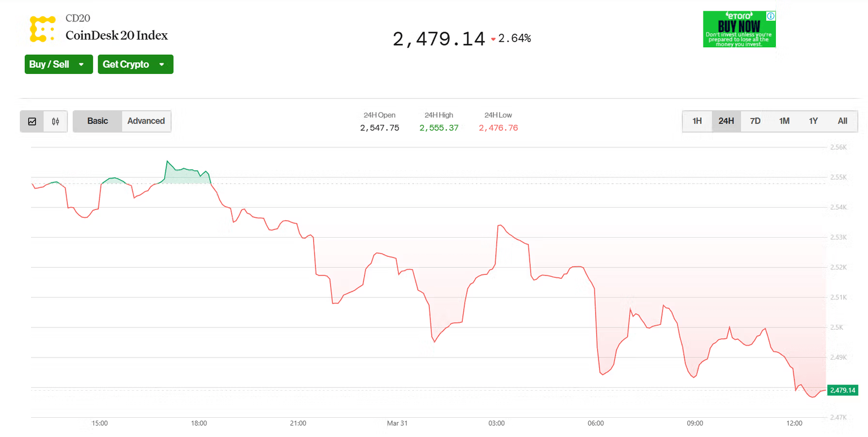Select Basic chart mode
The image size is (868, 437).
coord(97,121)
